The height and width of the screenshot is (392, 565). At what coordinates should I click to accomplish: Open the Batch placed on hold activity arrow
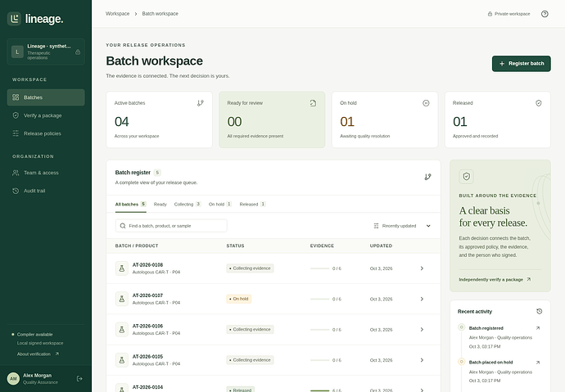[538, 363]
